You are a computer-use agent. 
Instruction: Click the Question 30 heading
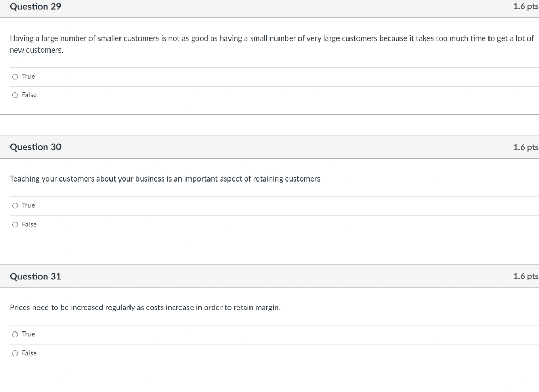35,147
